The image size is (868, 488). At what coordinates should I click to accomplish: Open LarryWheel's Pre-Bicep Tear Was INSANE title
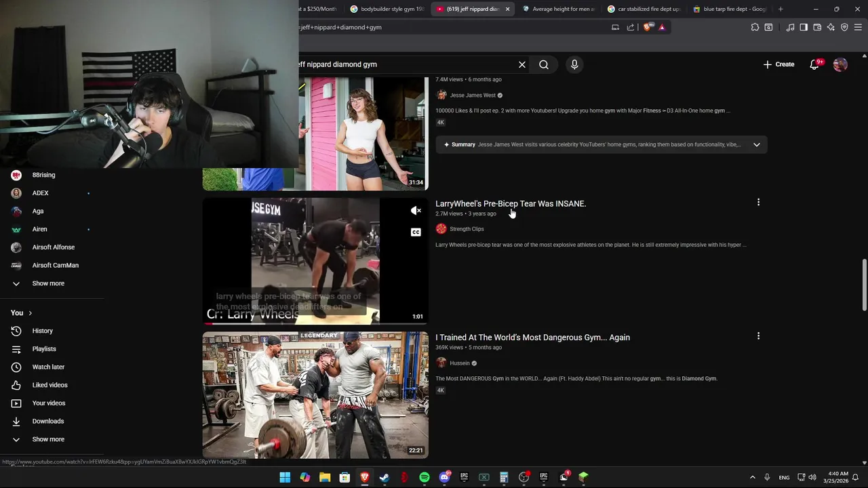tap(511, 203)
